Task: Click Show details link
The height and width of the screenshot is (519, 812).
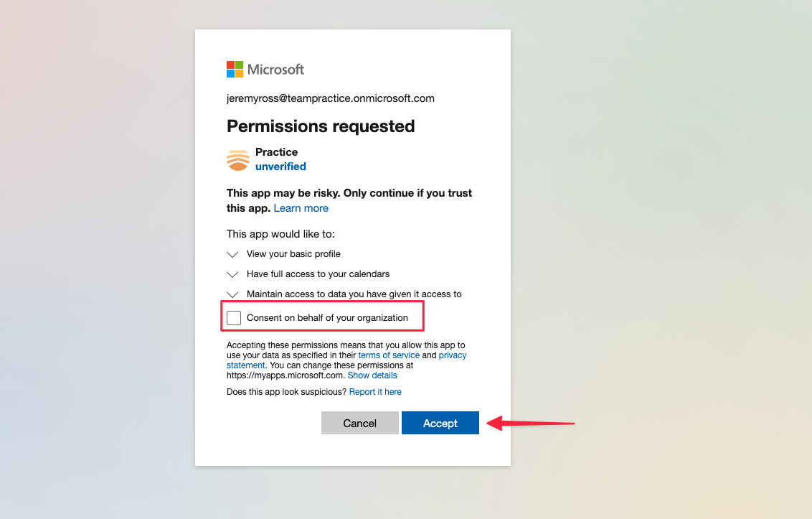Action: pos(372,375)
